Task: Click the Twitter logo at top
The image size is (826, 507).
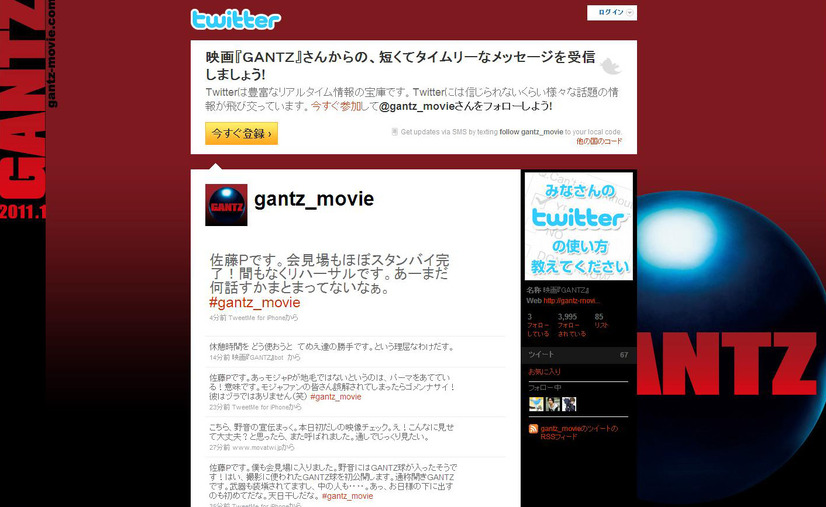Action: click(235, 20)
